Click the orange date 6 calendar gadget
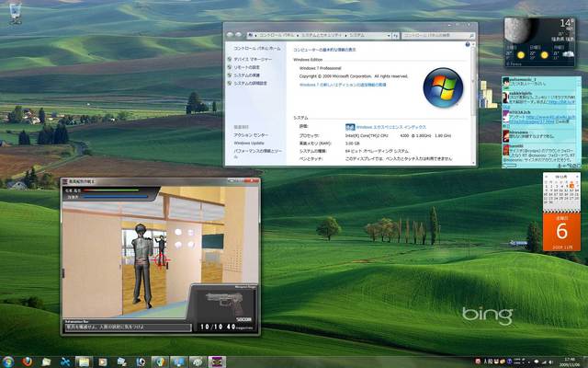Screen dimensions: 588x368 click(561, 231)
